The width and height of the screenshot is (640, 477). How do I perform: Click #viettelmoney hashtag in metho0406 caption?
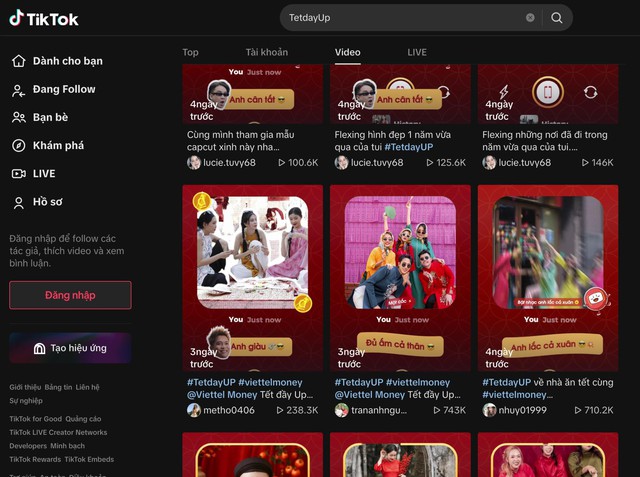270,382
